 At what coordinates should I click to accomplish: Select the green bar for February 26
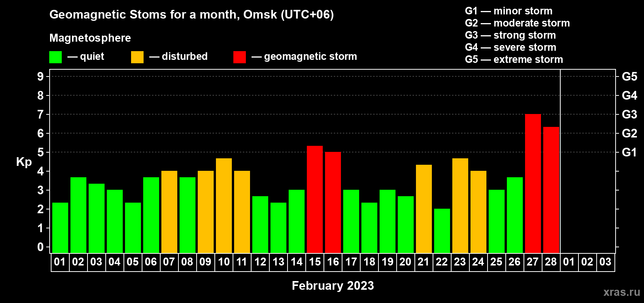[x=515, y=215]
